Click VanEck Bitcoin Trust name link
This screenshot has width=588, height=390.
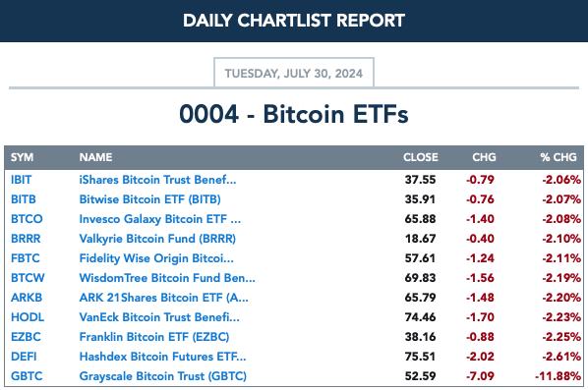point(159,317)
